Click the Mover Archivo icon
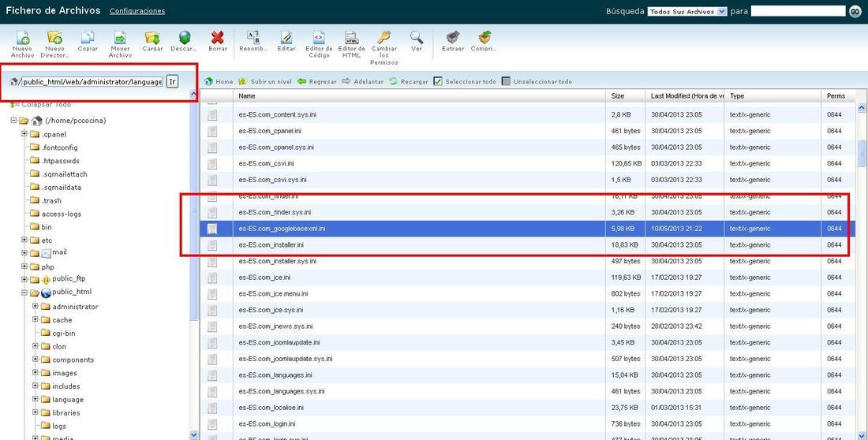Viewport: 868px width, 440px height. [x=120, y=38]
